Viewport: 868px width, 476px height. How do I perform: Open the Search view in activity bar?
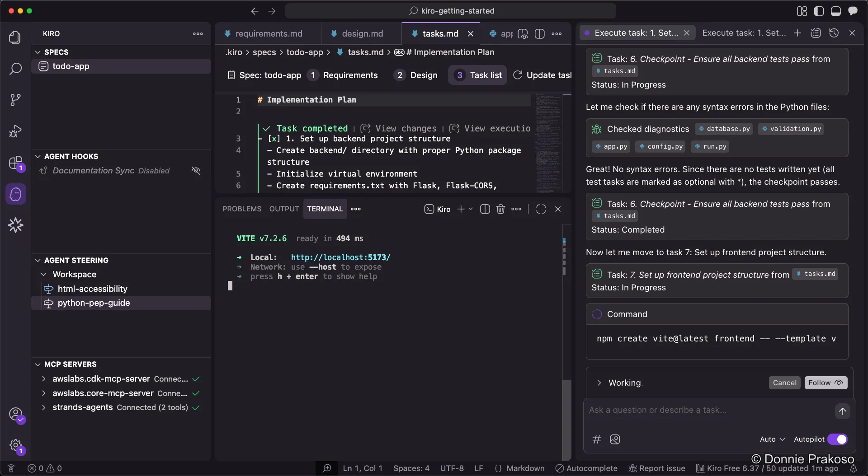(15, 69)
